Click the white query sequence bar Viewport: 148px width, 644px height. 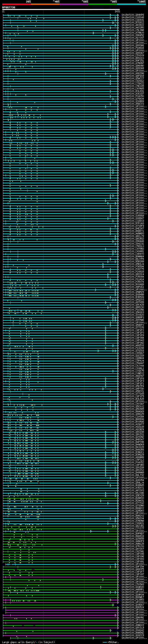point(61,9)
